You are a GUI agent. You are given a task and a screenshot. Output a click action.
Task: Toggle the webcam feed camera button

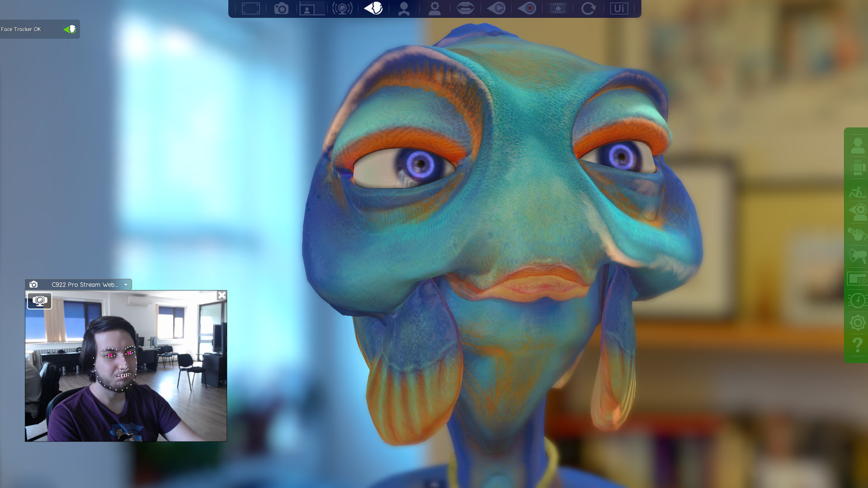click(40, 300)
